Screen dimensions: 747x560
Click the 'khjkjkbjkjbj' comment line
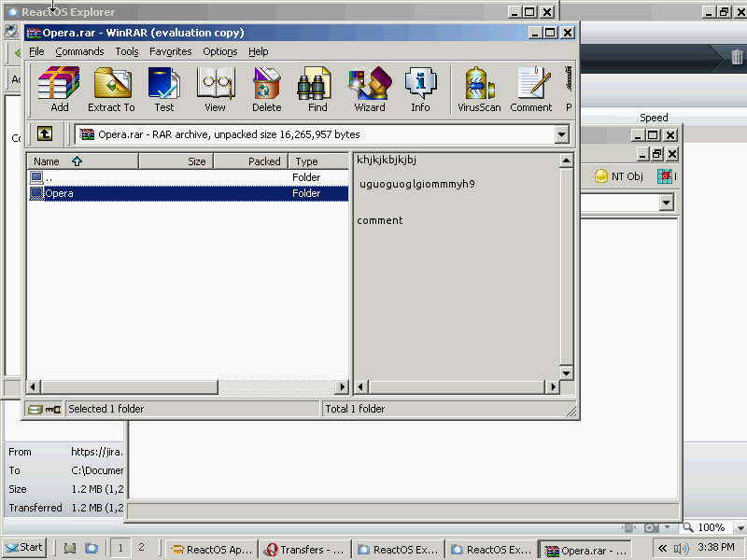click(387, 160)
